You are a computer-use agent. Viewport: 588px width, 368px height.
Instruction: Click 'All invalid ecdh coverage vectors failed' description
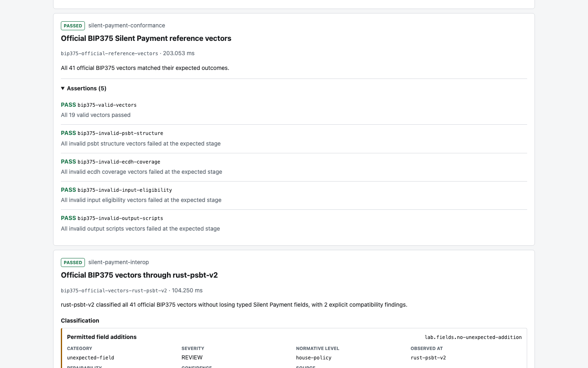[142, 172]
